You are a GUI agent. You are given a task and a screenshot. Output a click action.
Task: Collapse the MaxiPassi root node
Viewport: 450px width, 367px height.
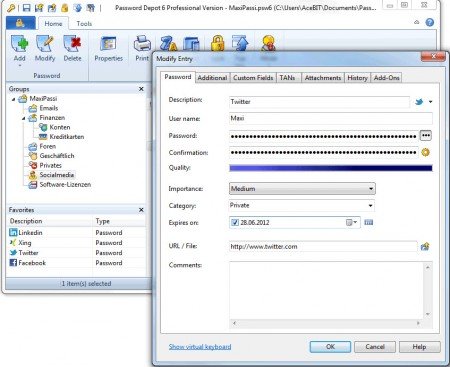(14, 99)
